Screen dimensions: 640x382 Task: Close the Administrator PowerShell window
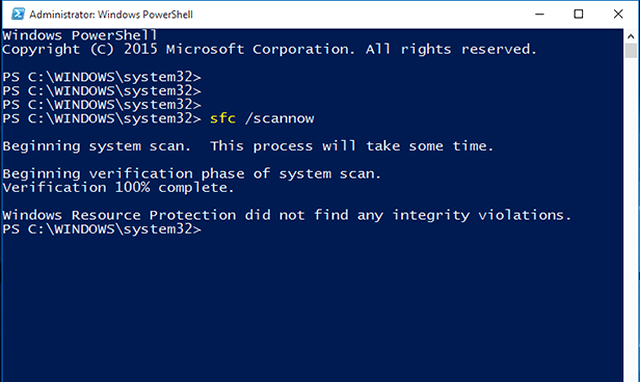tap(618, 14)
